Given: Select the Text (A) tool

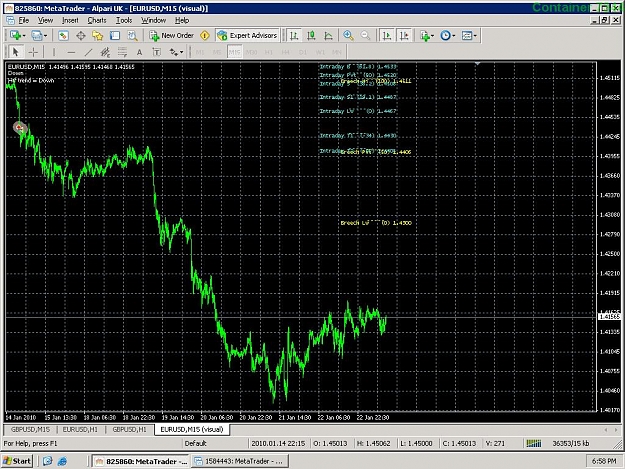Looking at the screenshot, I should [139, 52].
